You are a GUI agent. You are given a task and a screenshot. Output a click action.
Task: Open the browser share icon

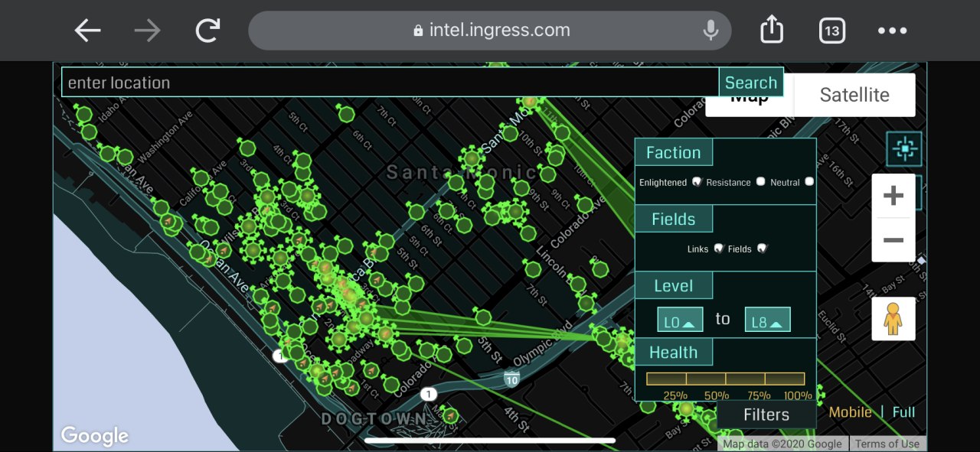point(772,30)
